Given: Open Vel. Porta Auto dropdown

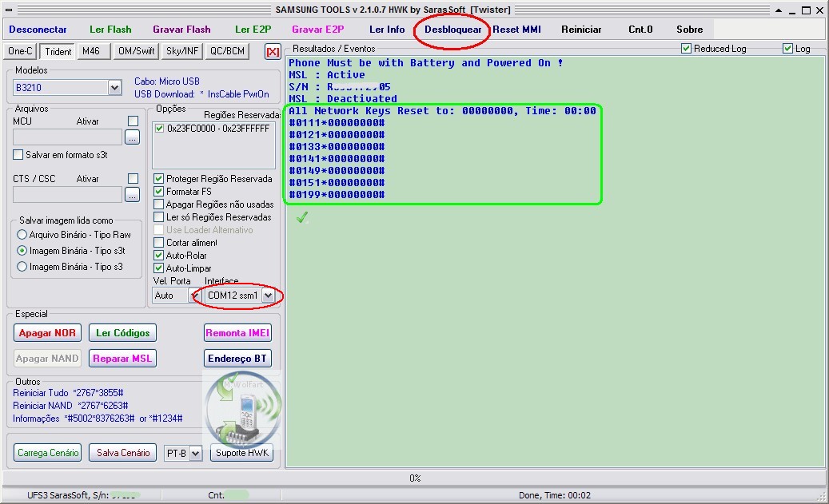Looking at the screenshot, I should click(x=193, y=296).
